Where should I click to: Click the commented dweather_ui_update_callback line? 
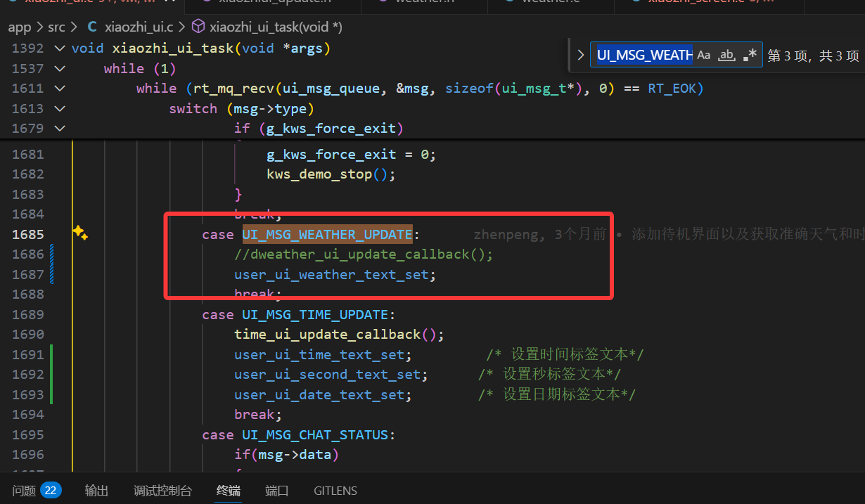364,254
